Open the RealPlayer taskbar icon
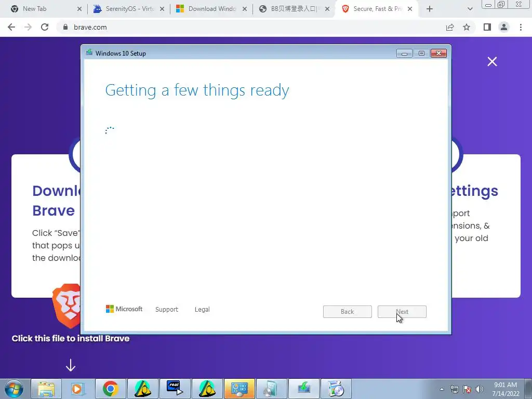This screenshot has width=532, height=399. click(x=175, y=389)
